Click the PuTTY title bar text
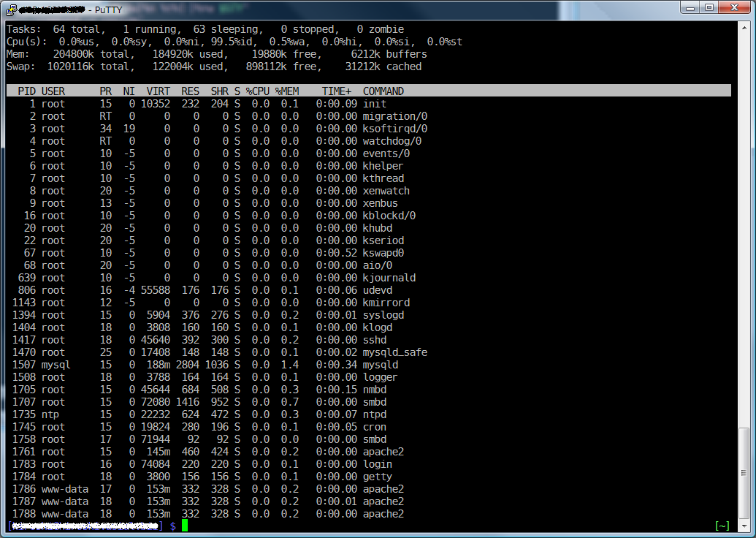 point(109,10)
